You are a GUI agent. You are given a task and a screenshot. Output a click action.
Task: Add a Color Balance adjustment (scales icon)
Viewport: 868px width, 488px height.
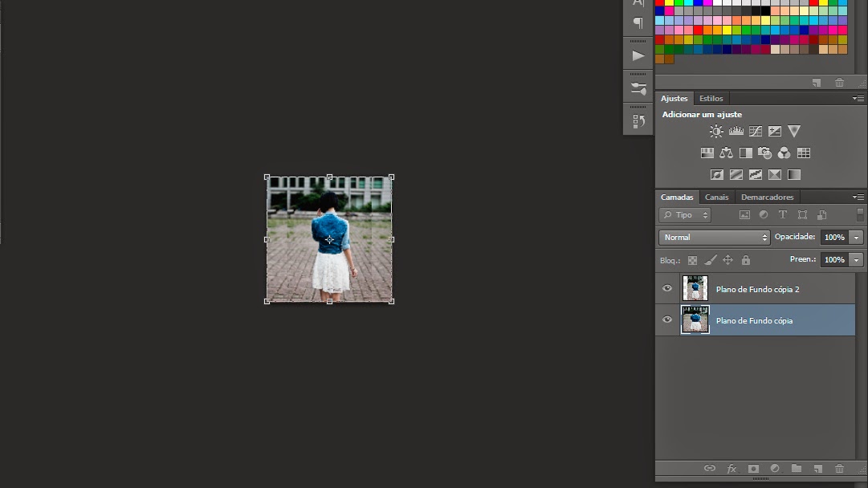coord(727,152)
